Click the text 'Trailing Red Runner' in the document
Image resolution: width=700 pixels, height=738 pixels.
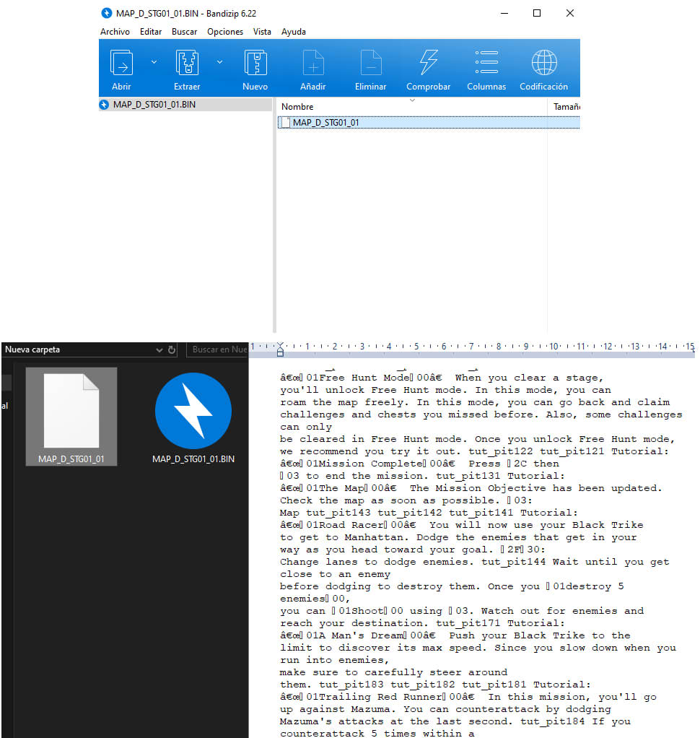click(380, 697)
